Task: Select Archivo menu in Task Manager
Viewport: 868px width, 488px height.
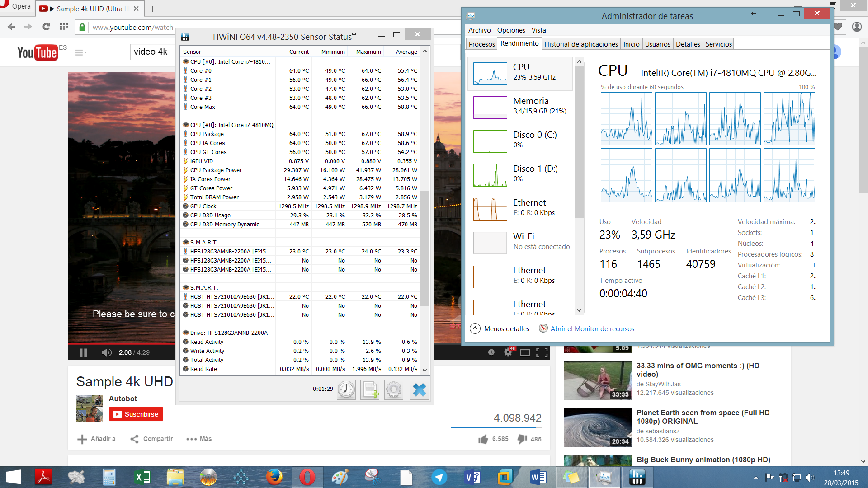Action: (480, 30)
